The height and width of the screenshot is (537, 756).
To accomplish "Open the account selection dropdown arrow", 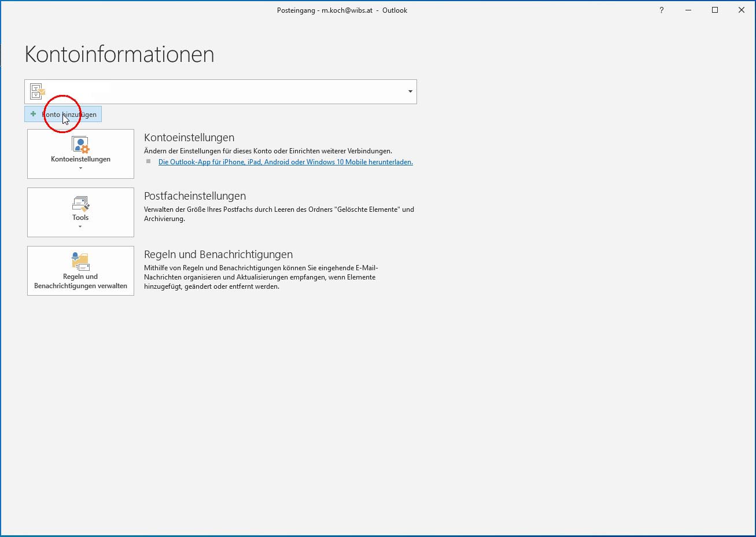I will (410, 91).
